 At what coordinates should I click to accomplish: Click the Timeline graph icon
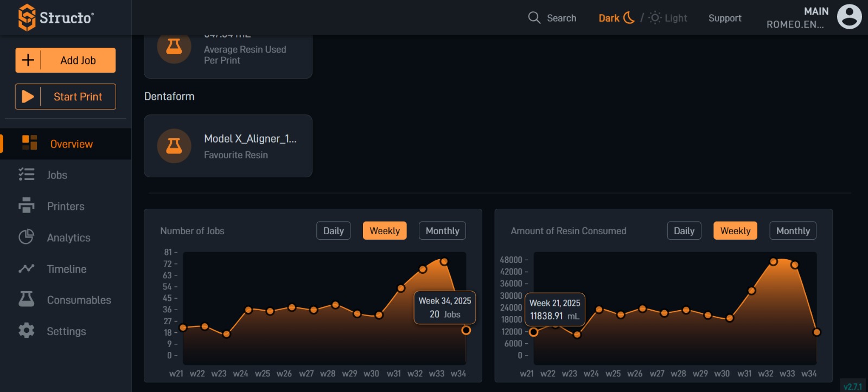(26, 268)
